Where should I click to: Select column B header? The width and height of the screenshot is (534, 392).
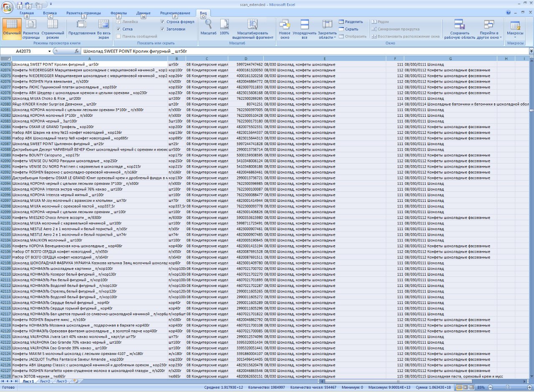pos(177,59)
